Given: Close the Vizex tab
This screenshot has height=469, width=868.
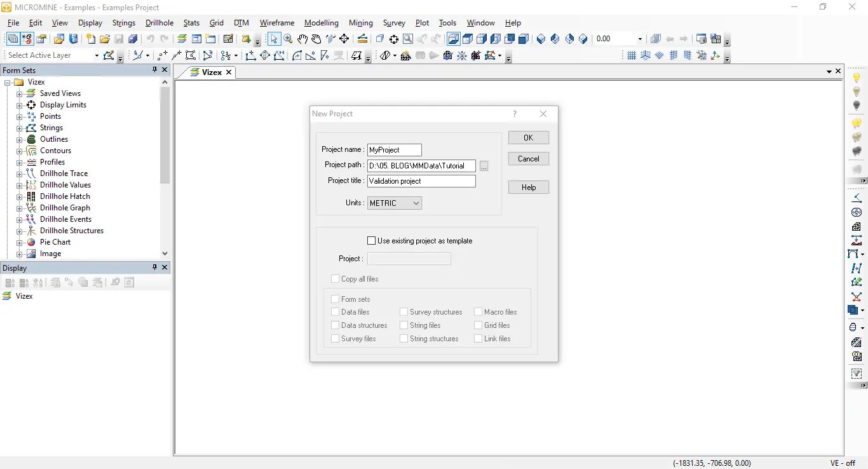Looking at the screenshot, I should click(x=229, y=72).
